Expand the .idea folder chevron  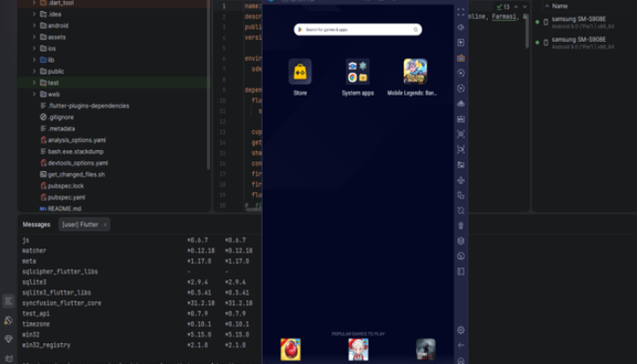coord(35,14)
